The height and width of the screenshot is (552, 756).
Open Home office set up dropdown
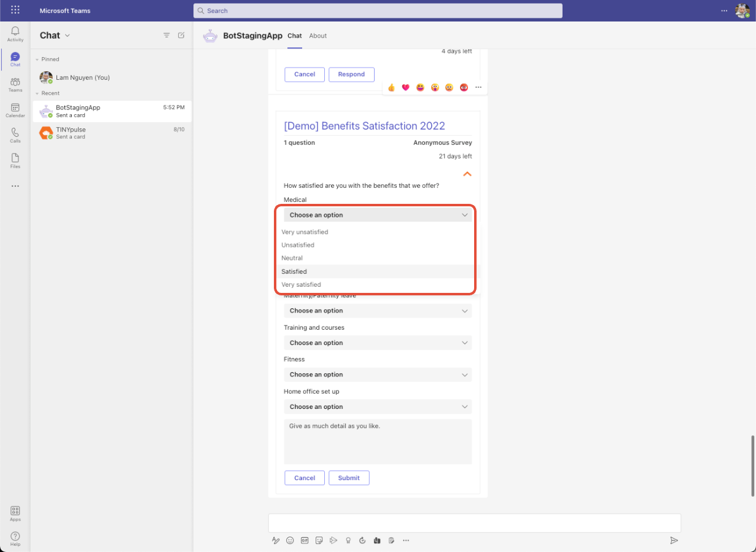point(378,406)
